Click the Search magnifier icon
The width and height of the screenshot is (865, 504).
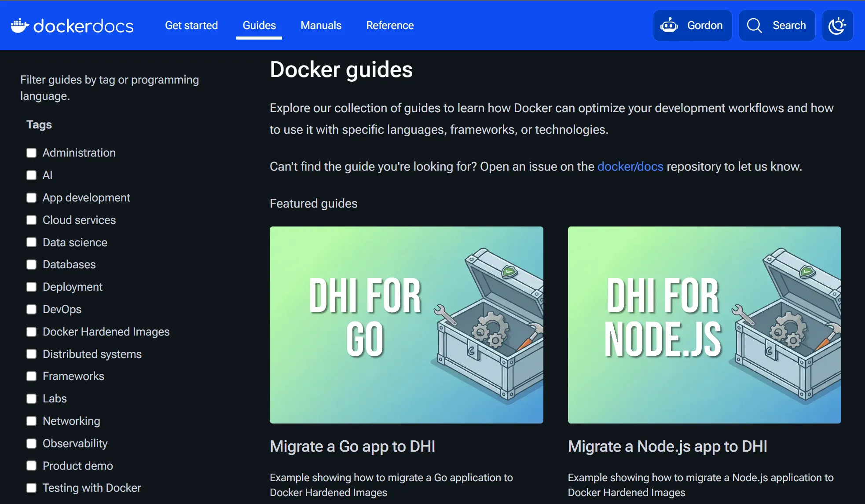[755, 26]
